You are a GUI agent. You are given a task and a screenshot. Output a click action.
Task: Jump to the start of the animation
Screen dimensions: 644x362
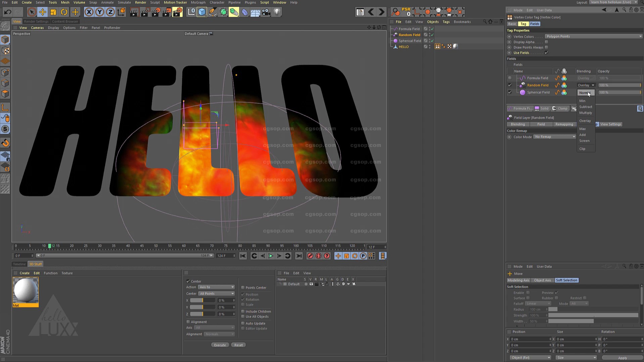[x=243, y=256]
